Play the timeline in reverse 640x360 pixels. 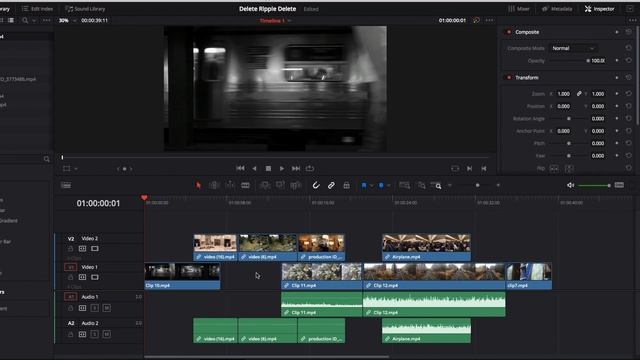pyautogui.click(x=254, y=168)
